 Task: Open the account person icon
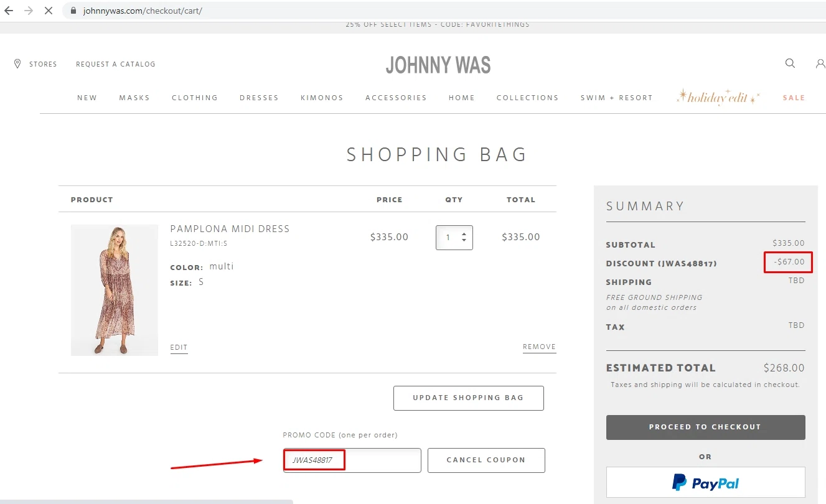[x=820, y=63]
